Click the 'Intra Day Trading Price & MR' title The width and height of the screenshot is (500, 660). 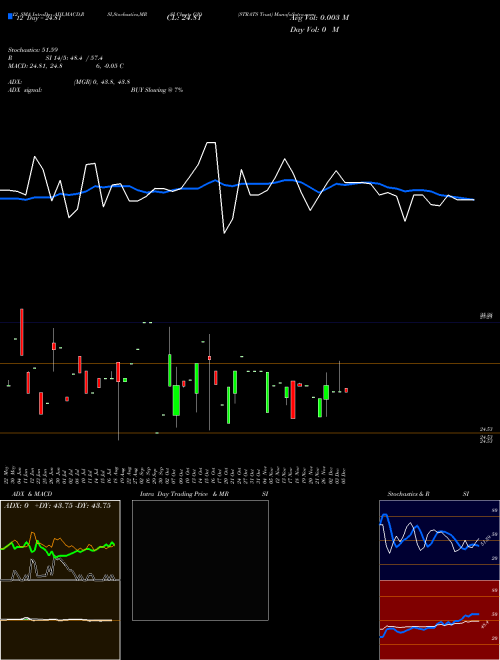click(184, 494)
